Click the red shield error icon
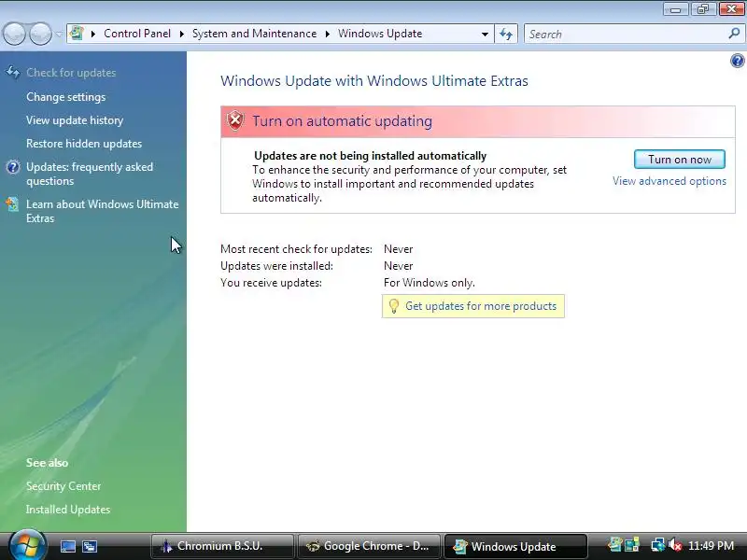The image size is (747, 560). point(235,121)
